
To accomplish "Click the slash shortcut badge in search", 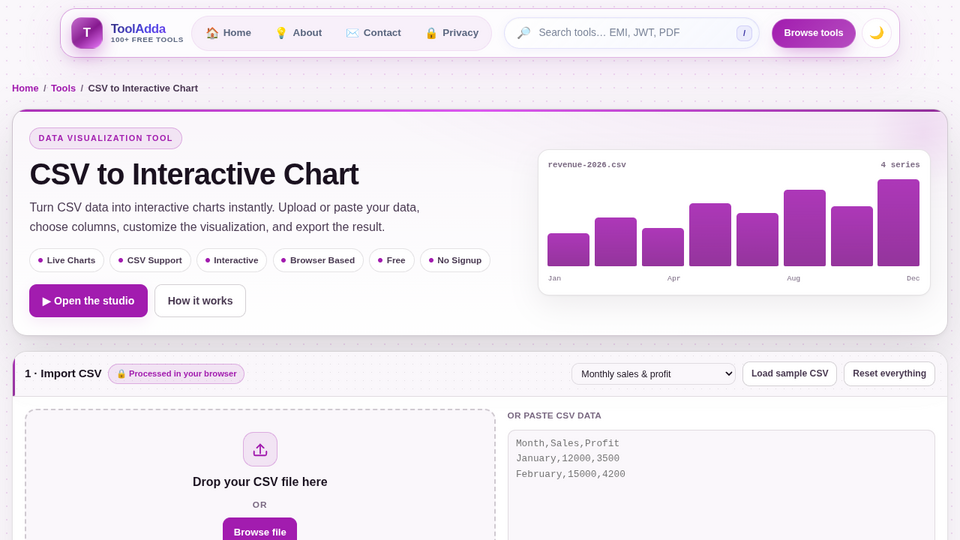I will tap(744, 33).
